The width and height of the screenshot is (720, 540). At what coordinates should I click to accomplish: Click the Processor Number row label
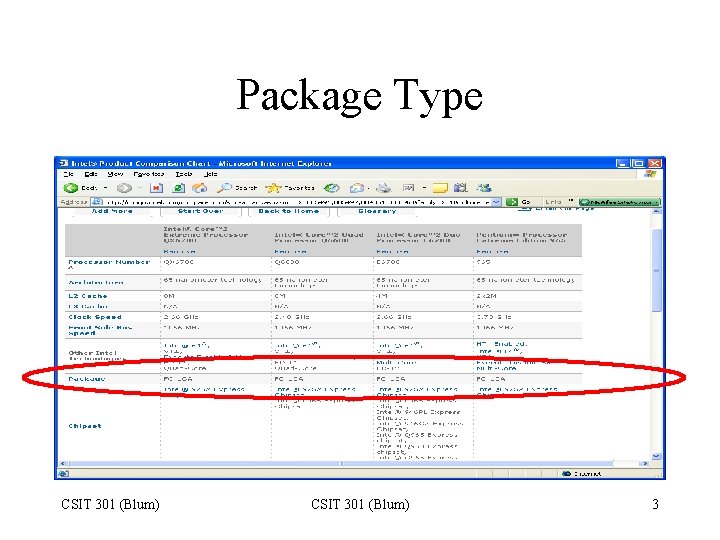[109, 262]
